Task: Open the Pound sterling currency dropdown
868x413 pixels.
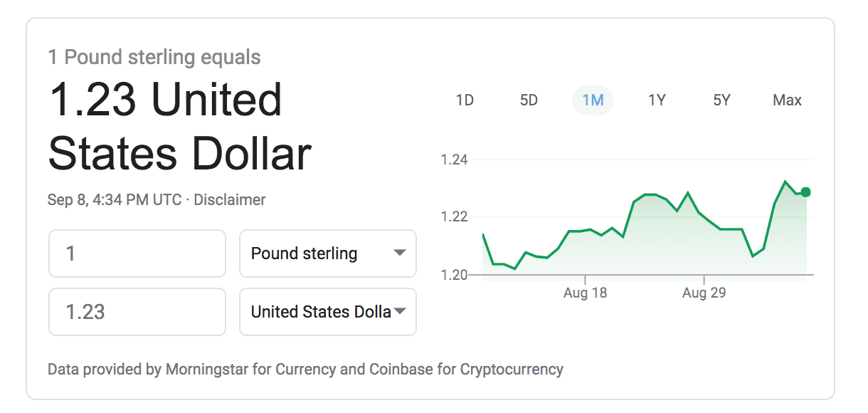Action: (x=328, y=253)
